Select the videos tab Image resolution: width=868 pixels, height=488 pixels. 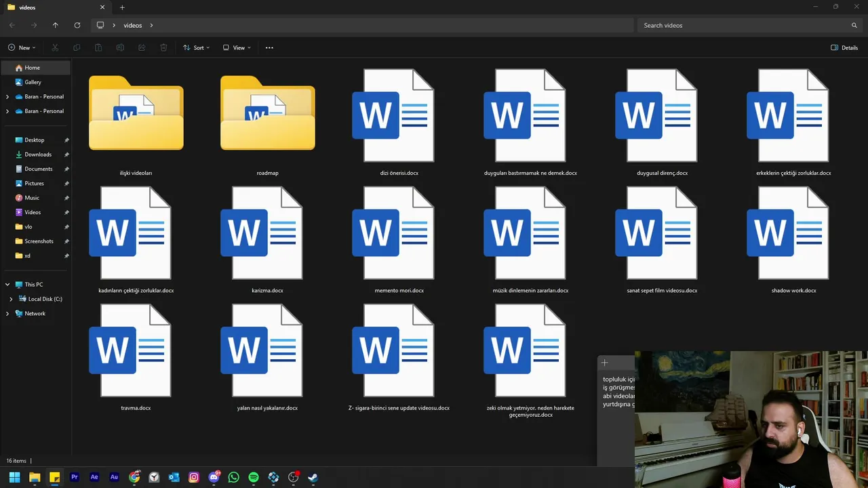click(57, 7)
